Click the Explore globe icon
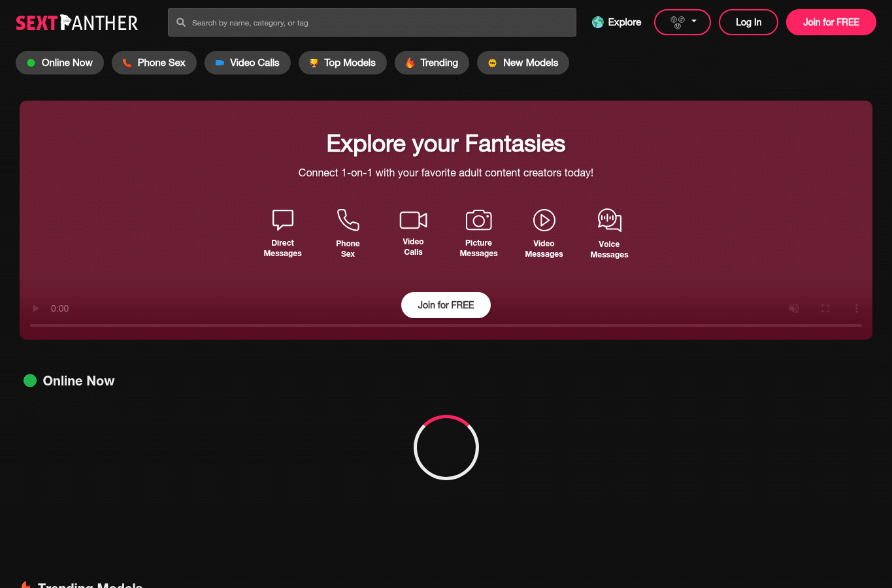Screen dimensions: 892x588 598,22
